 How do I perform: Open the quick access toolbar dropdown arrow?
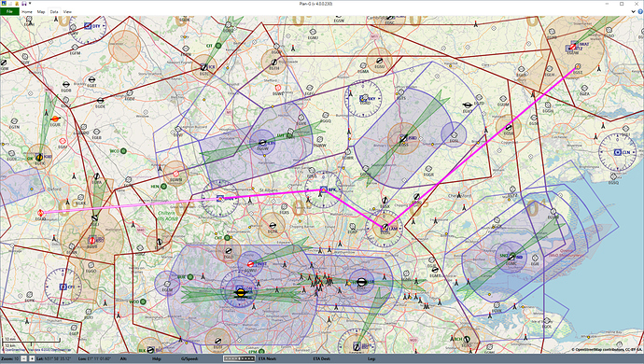coord(30,4)
